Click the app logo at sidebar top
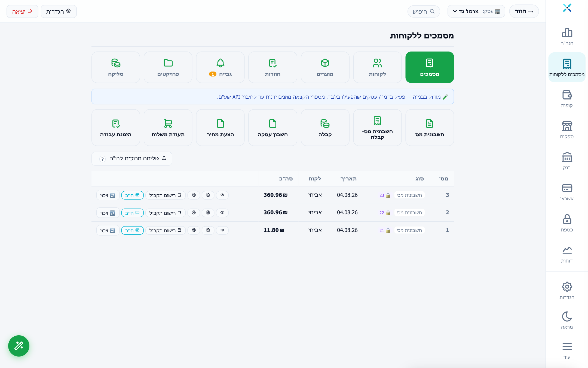 pyautogui.click(x=567, y=8)
